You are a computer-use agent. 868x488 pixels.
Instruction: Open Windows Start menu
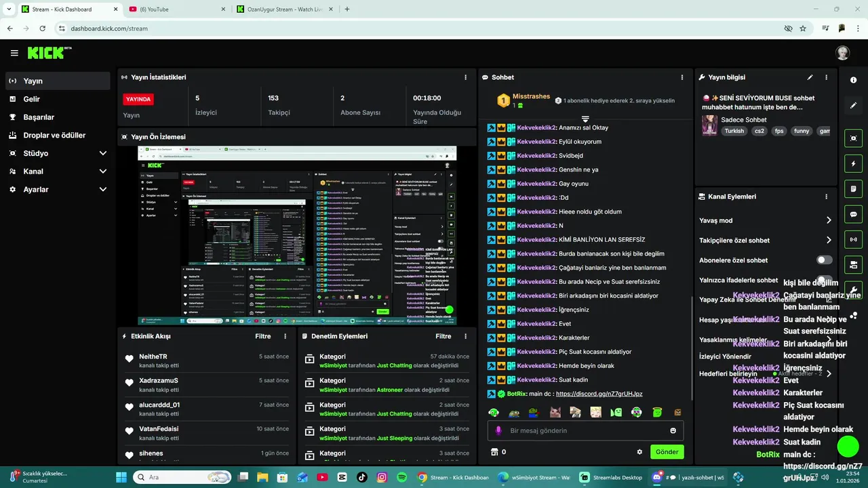(x=121, y=477)
